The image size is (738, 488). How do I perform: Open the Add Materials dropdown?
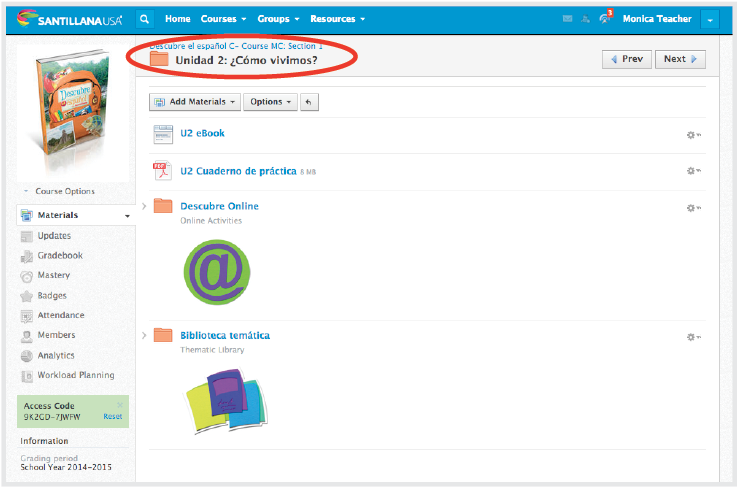pos(195,102)
